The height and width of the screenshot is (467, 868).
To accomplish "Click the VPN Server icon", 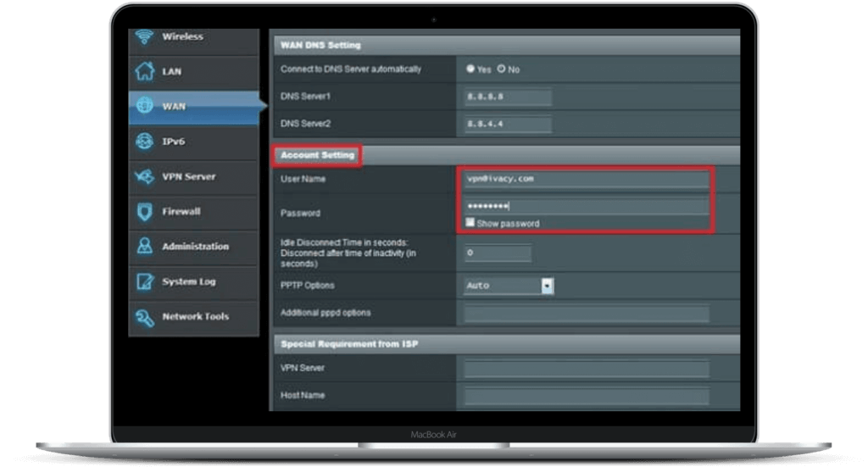I will (x=144, y=176).
